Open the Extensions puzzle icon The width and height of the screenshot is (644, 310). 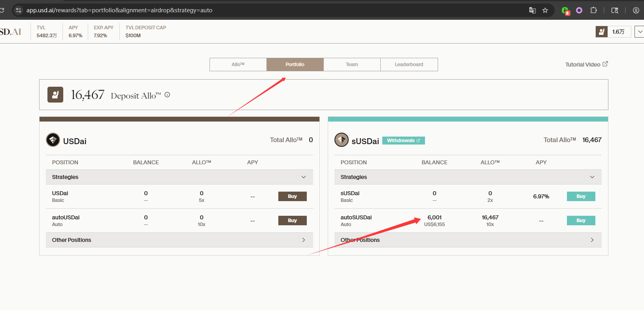pyautogui.click(x=593, y=10)
